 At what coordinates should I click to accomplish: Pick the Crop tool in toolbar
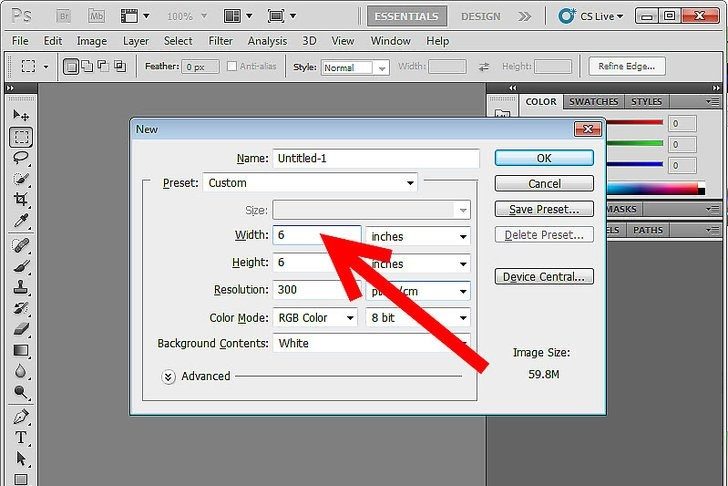(x=21, y=201)
